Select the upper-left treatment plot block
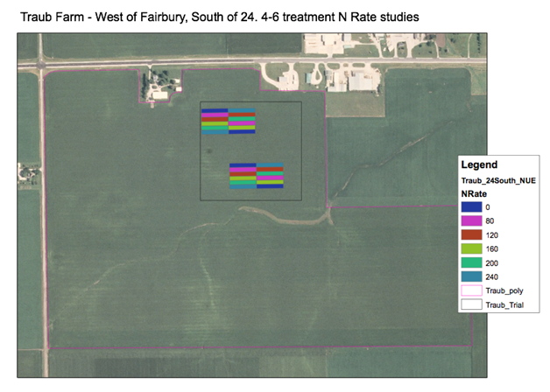The height and width of the screenshot is (392, 550). [215, 122]
